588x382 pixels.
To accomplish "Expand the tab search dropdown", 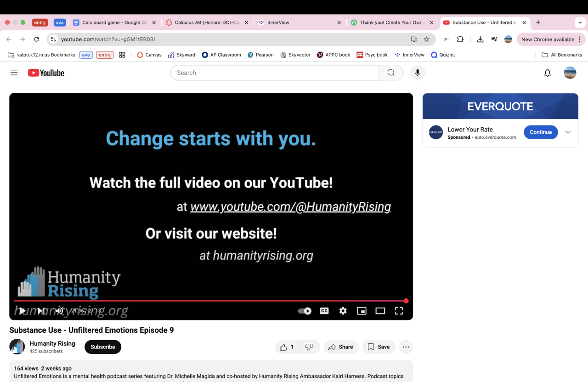I will click(x=580, y=23).
